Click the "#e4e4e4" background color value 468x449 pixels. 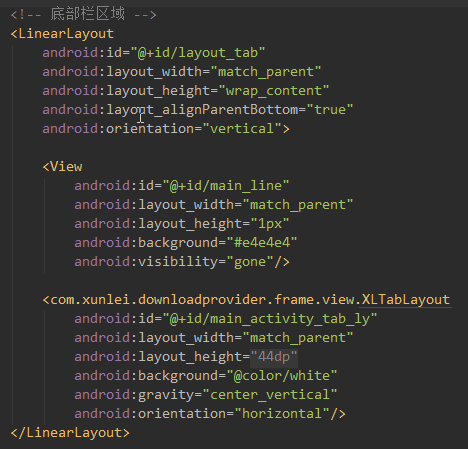coord(262,243)
